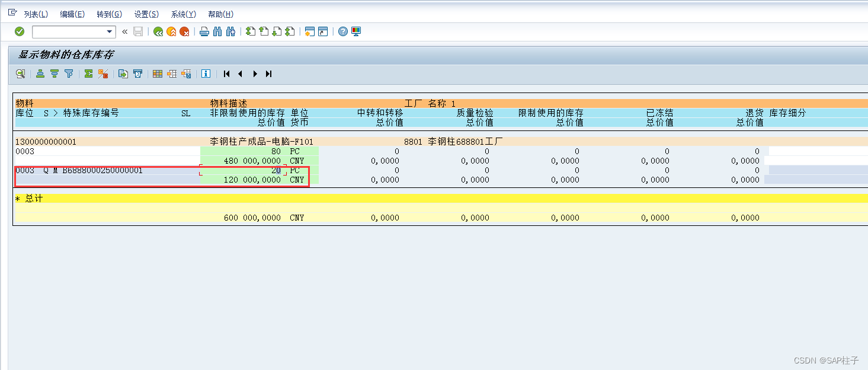Click the stock value 480 000,0000
This screenshot has height=370, width=868.
[x=252, y=161]
